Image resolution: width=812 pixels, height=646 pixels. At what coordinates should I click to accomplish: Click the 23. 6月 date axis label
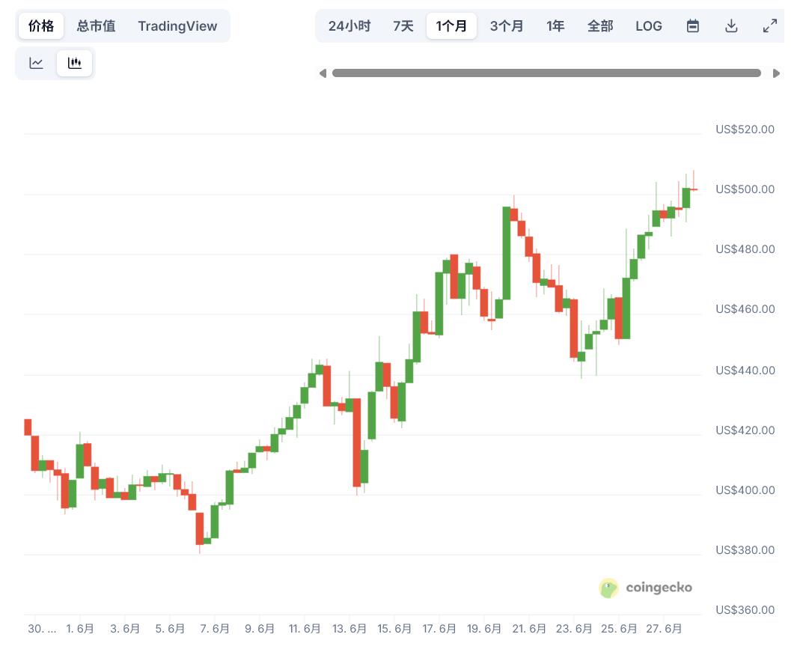click(574, 629)
